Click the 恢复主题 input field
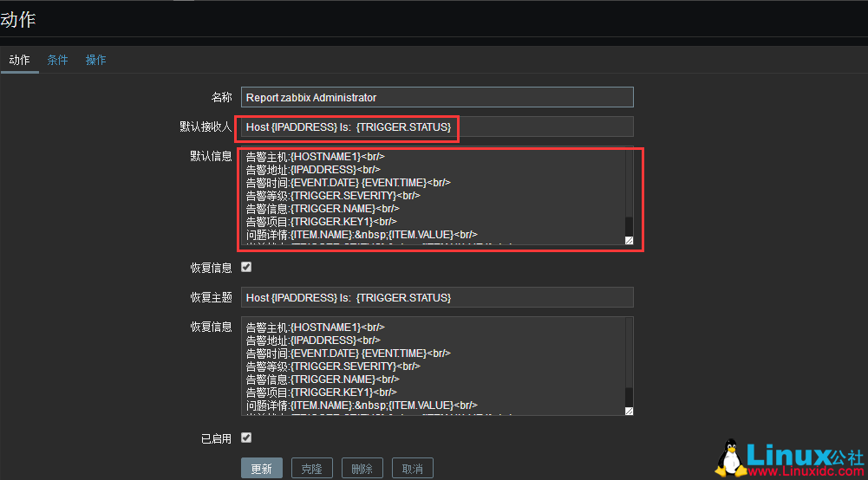868x480 pixels. tap(437, 297)
